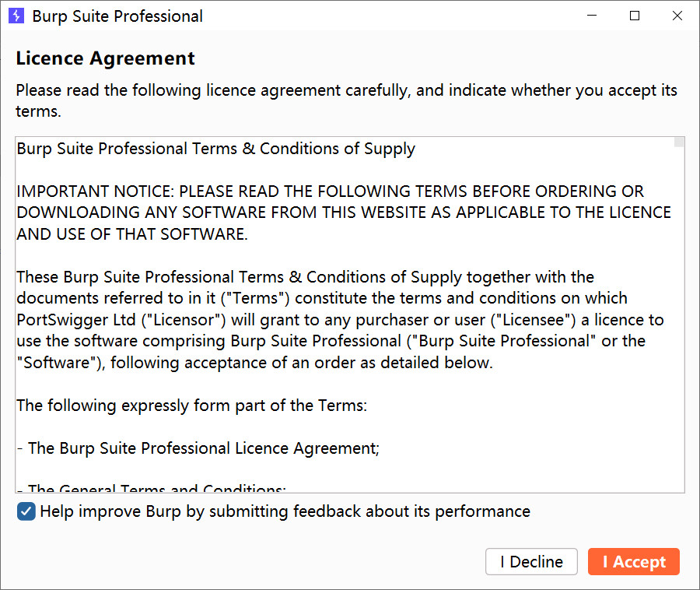Click the "Terms & Conditions of Supply" first line
The width and height of the screenshot is (700, 590).
click(x=215, y=149)
